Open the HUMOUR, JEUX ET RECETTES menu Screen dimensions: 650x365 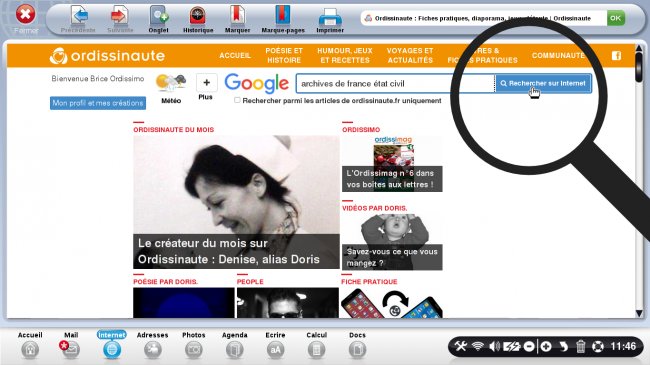(345, 55)
